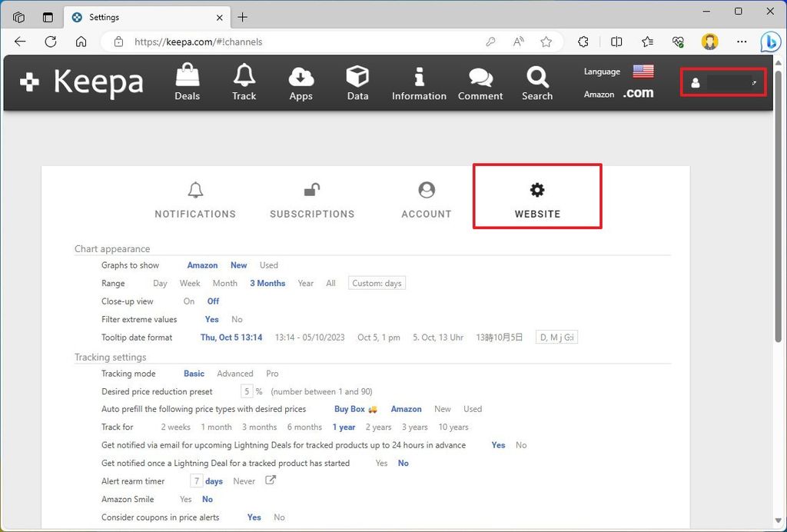Open the Amazon .com domain selector
The height and width of the screenshot is (532, 787).
[638, 92]
